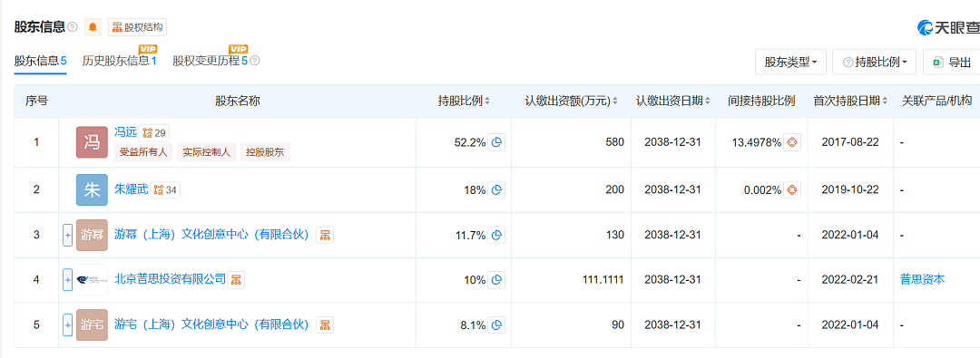Click the 股东名称 column header

pos(238,102)
